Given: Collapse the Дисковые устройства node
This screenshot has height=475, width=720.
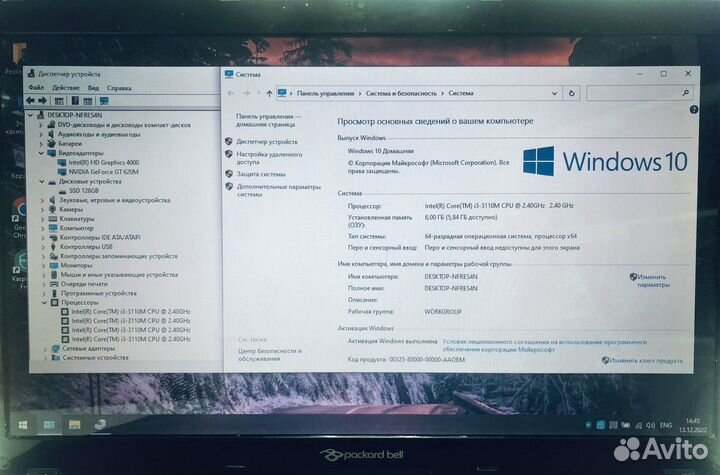Looking at the screenshot, I should click(x=42, y=181).
